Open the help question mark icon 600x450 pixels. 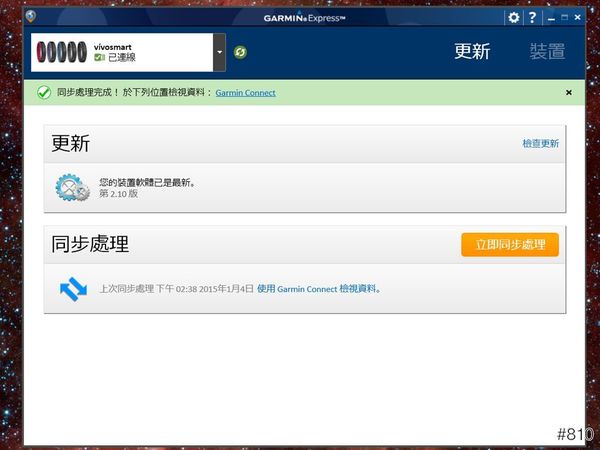pyautogui.click(x=532, y=18)
